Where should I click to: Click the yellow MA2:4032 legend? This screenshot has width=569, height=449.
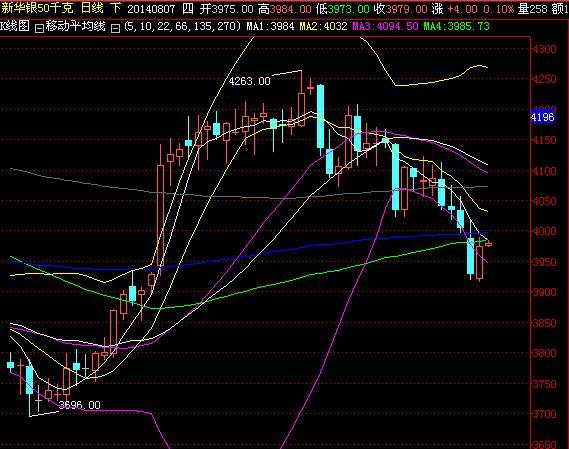click(324, 26)
